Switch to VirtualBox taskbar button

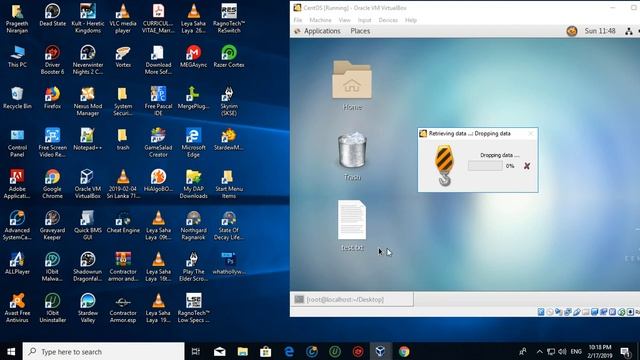point(380,351)
